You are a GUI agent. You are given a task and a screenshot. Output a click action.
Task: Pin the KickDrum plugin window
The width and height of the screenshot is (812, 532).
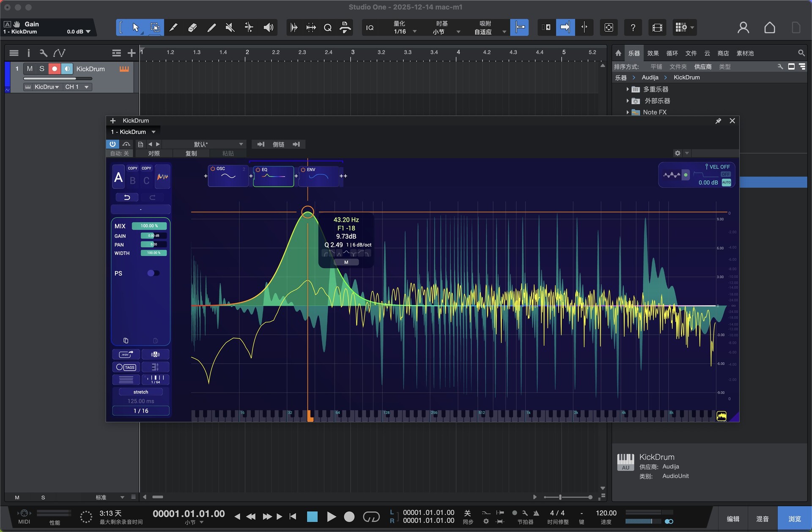(x=718, y=121)
